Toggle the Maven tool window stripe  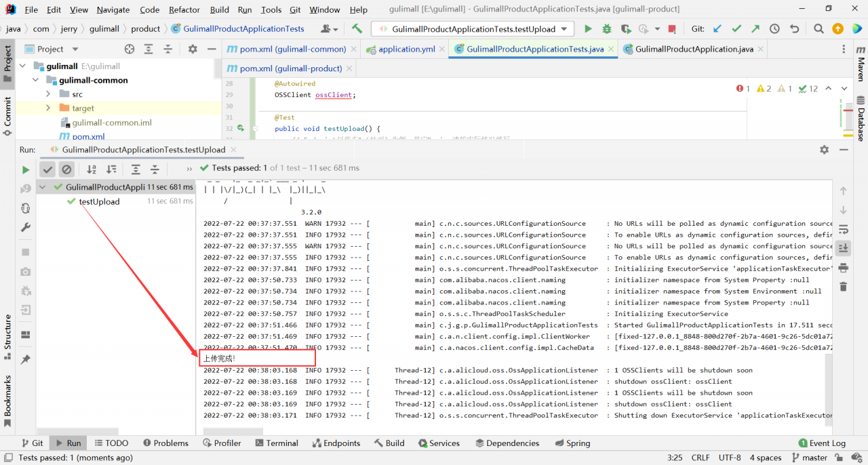[x=861, y=64]
